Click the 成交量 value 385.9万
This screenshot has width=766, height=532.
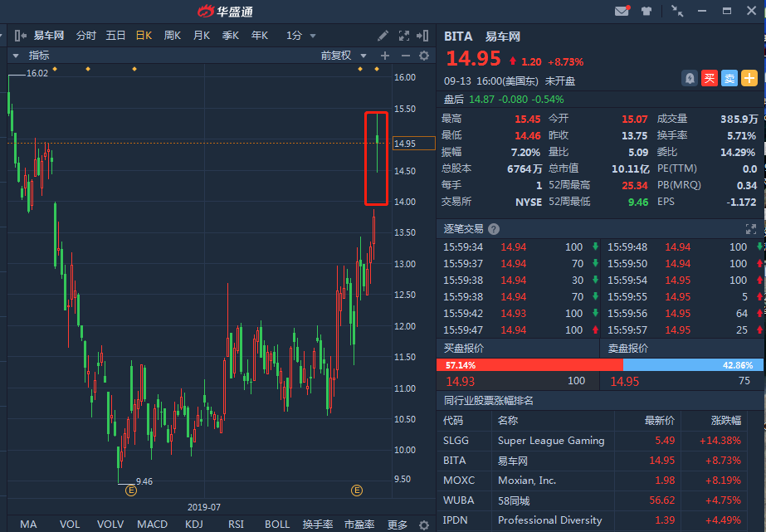pyautogui.click(x=739, y=120)
